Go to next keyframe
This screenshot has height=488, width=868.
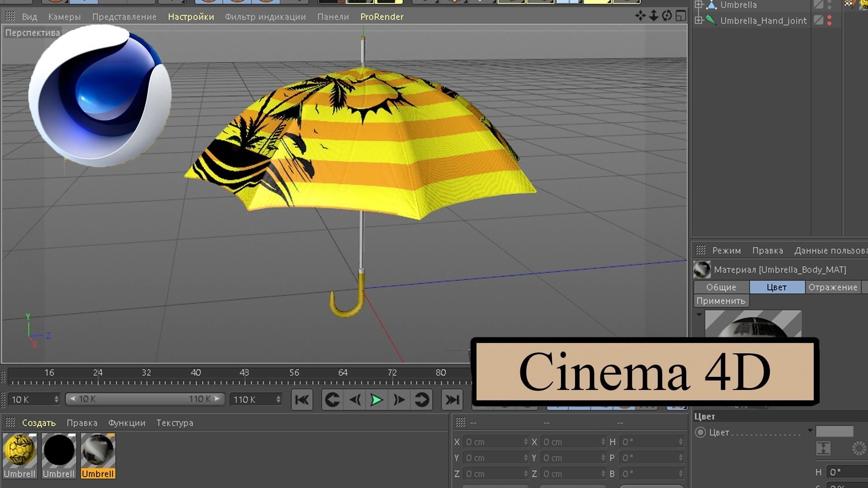coord(421,400)
